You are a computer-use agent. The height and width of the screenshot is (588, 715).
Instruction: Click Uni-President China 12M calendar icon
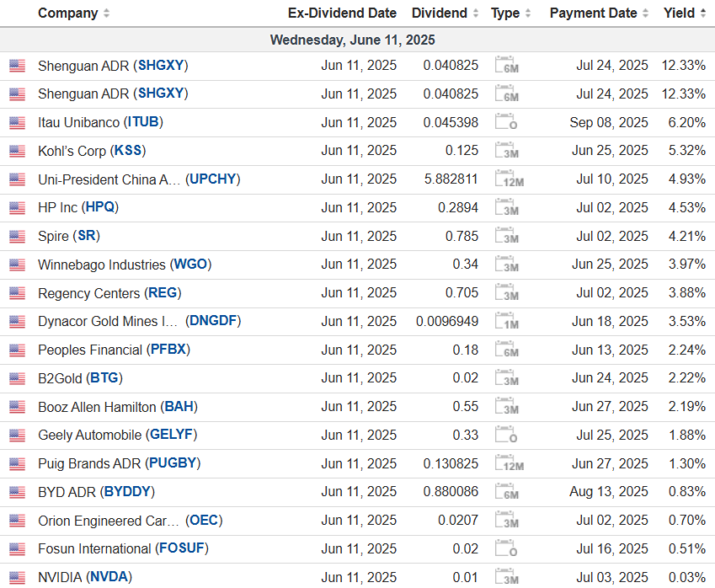coord(510,179)
